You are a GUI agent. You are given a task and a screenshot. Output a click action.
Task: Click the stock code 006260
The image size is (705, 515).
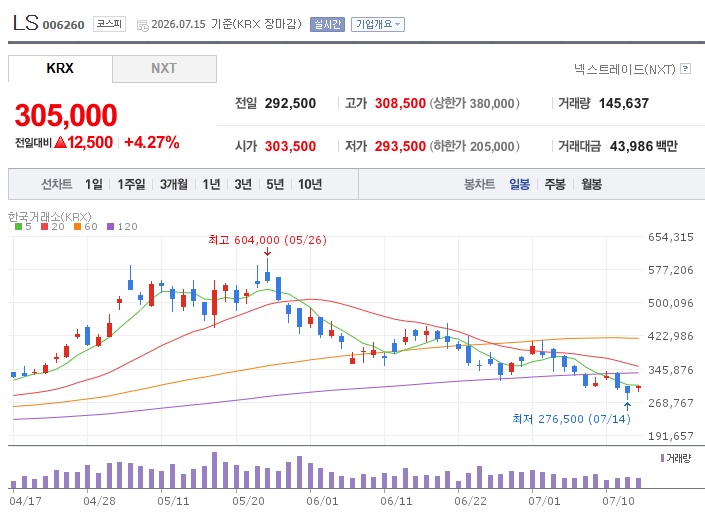[63, 25]
